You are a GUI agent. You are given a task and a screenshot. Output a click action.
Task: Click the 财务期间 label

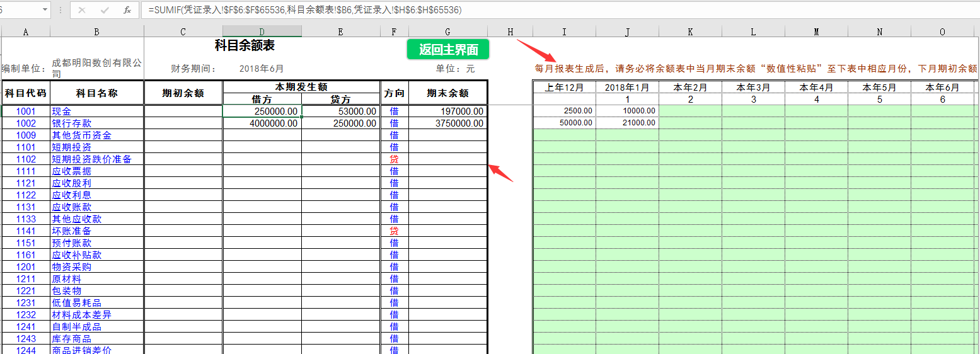[193, 69]
